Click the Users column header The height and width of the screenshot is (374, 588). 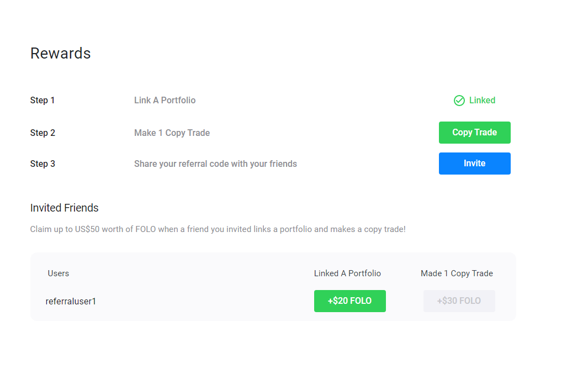point(58,273)
